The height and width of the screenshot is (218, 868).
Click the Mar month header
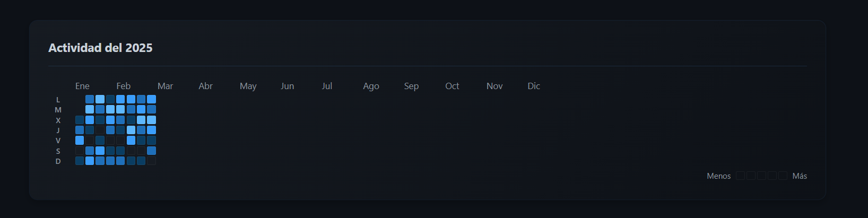[x=165, y=86]
